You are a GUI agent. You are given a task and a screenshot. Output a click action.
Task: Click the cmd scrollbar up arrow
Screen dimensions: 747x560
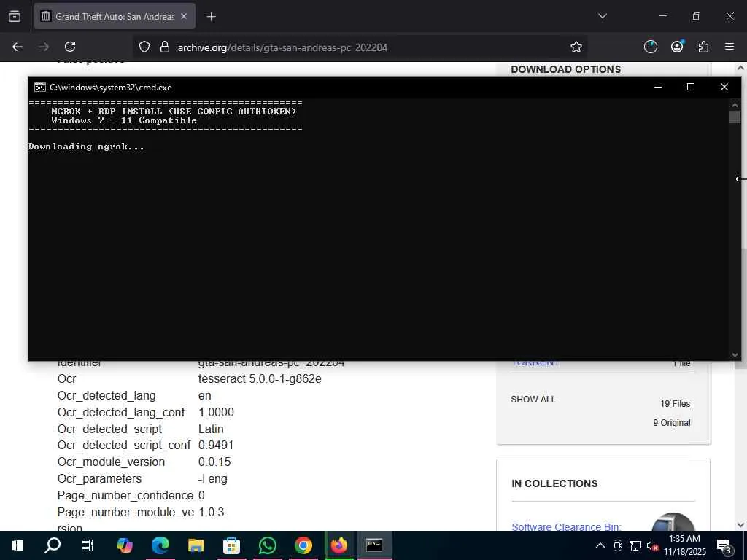point(735,104)
